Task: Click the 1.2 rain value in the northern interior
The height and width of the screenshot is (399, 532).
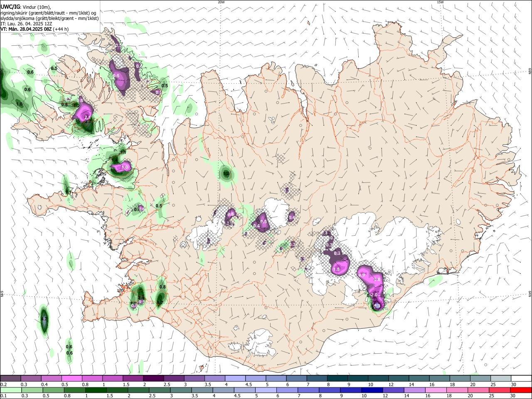Action: pos(227,173)
